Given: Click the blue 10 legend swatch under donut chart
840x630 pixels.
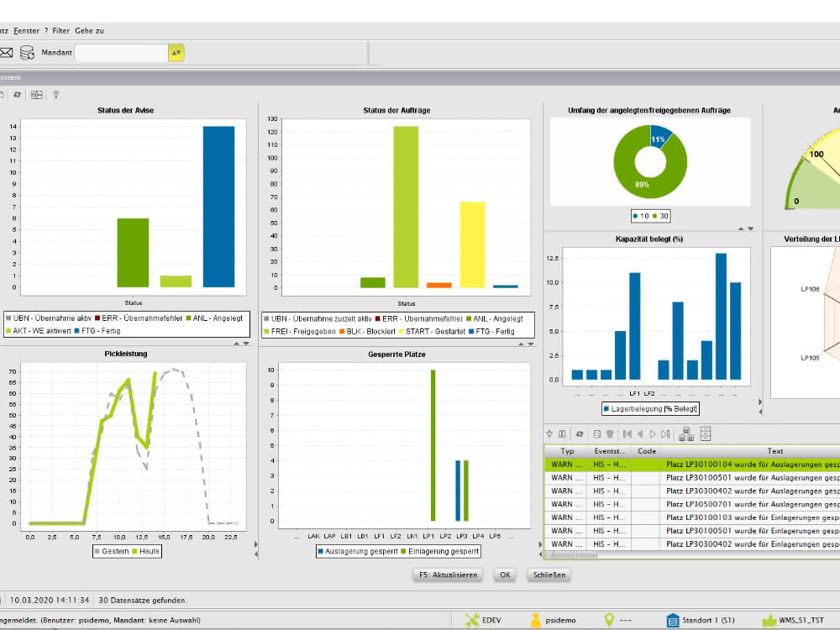Looking at the screenshot, I should (x=635, y=217).
